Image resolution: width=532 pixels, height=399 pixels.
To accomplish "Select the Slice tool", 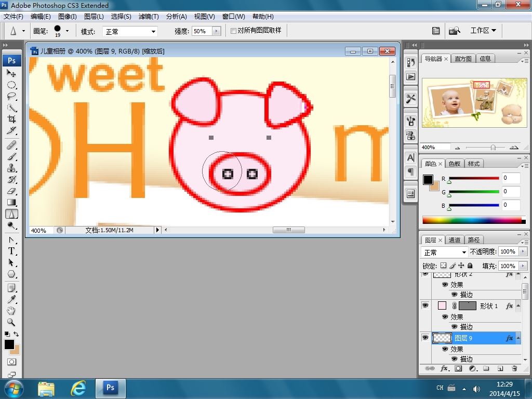I will [11, 130].
